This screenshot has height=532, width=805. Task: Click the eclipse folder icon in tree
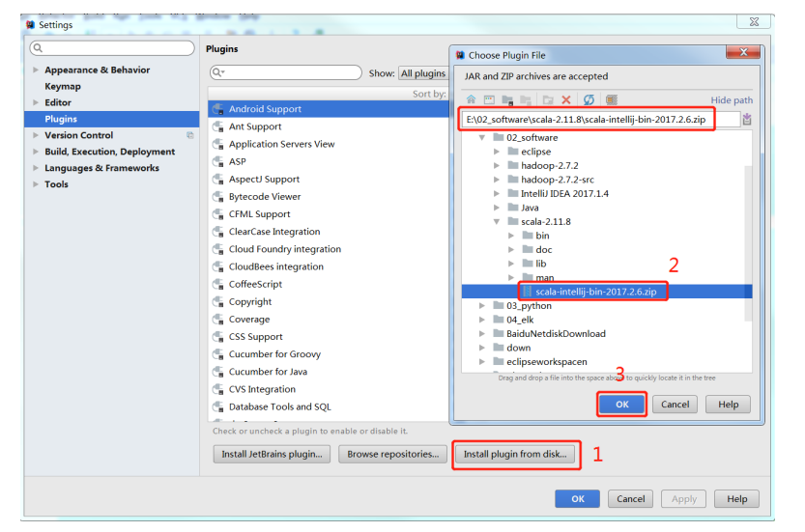click(512, 152)
